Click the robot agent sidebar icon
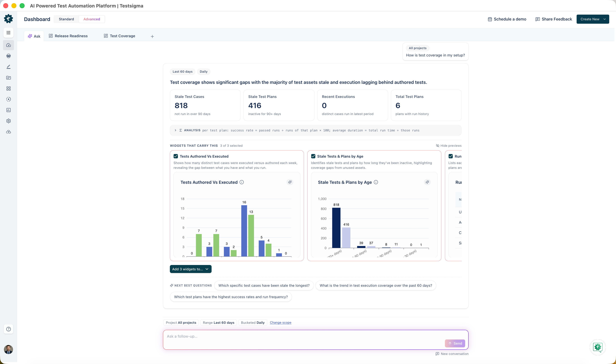 coord(8,56)
